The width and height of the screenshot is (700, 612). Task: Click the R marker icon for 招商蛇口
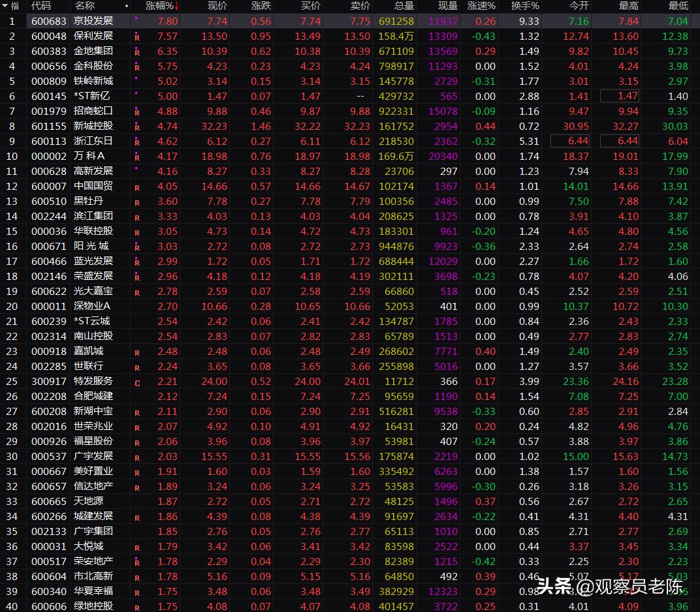coord(137,112)
